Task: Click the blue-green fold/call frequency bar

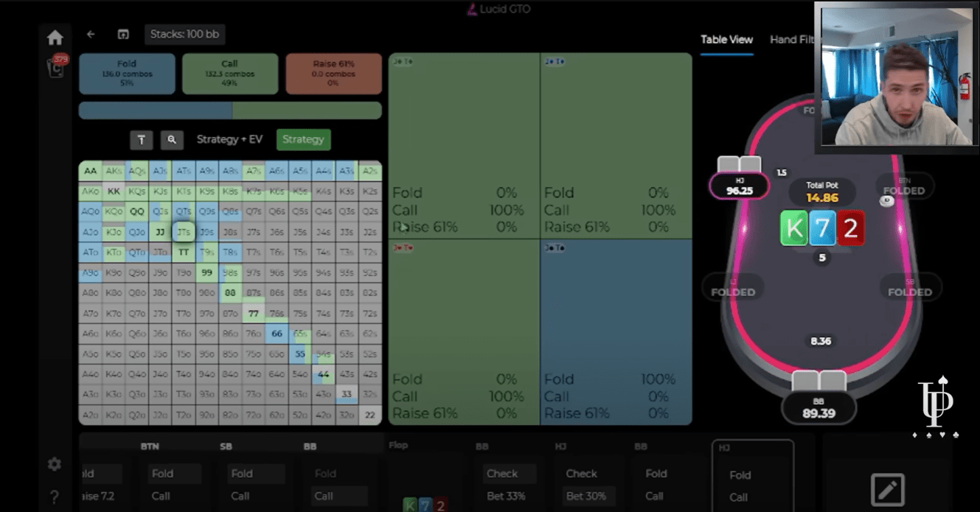Action: pos(230,111)
